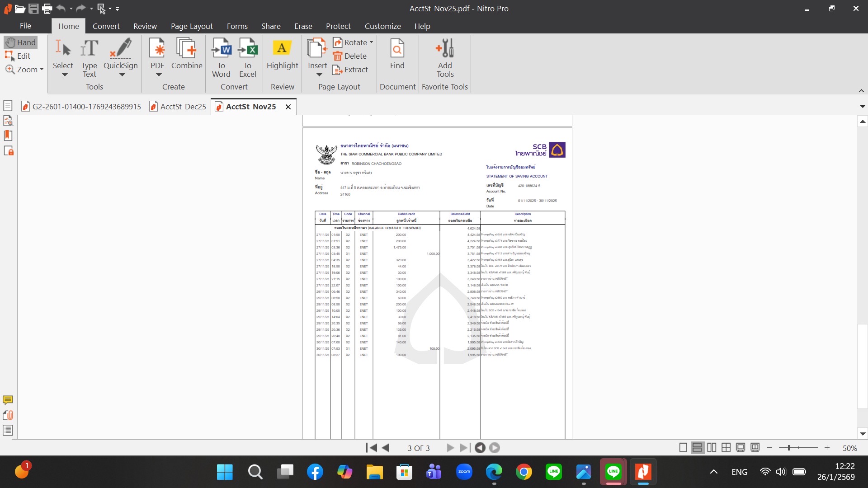Collapse the ribbon with the chevron
868x488 pixels.
(861, 91)
